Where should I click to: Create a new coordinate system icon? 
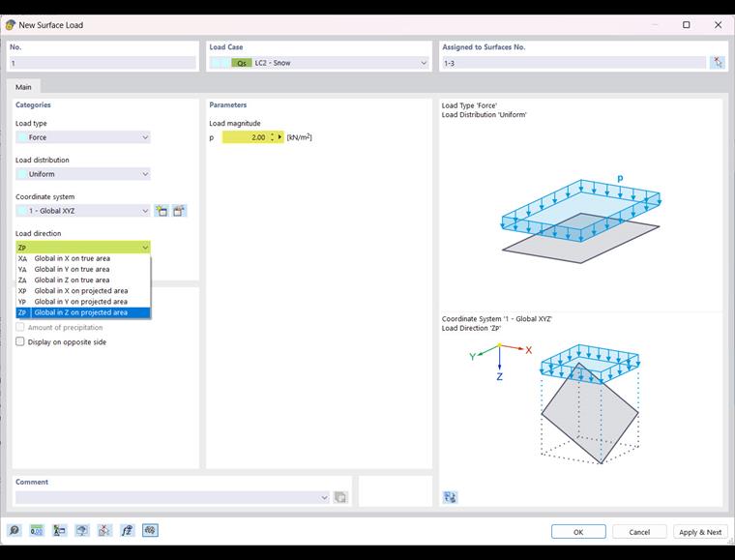[162, 211]
